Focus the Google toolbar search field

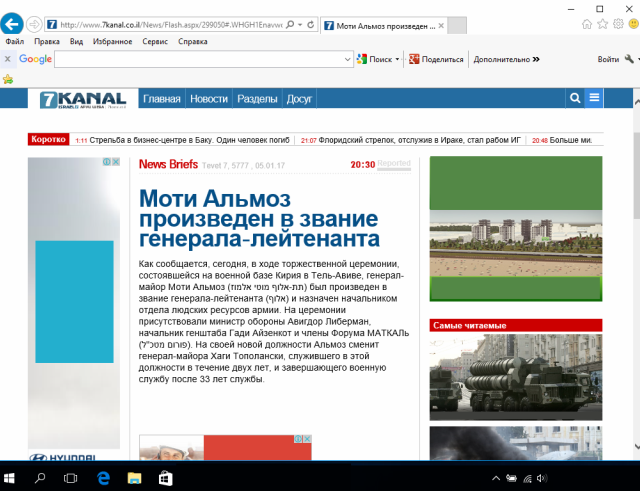click(x=199, y=59)
